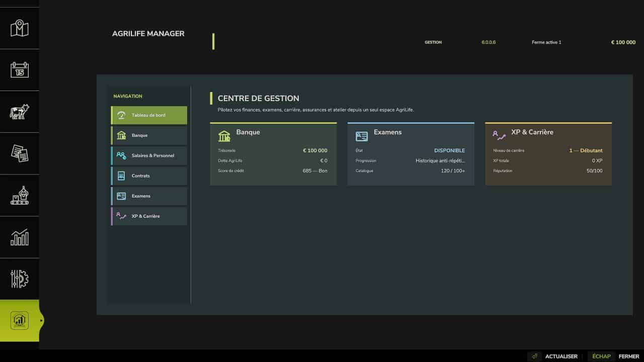Click Dette AgriLife € 0 value
Image resolution: width=644 pixels, height=362 pixels.
coord(324,161)
